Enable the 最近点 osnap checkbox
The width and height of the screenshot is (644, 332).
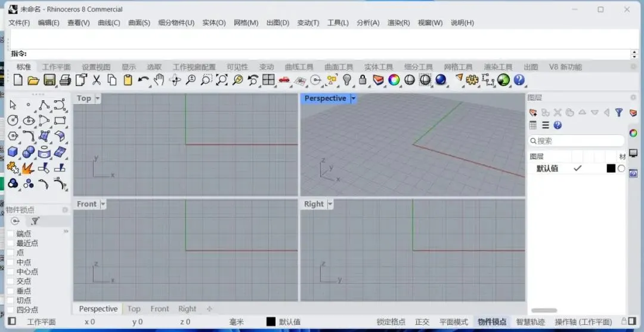click(x=11, y=243)
